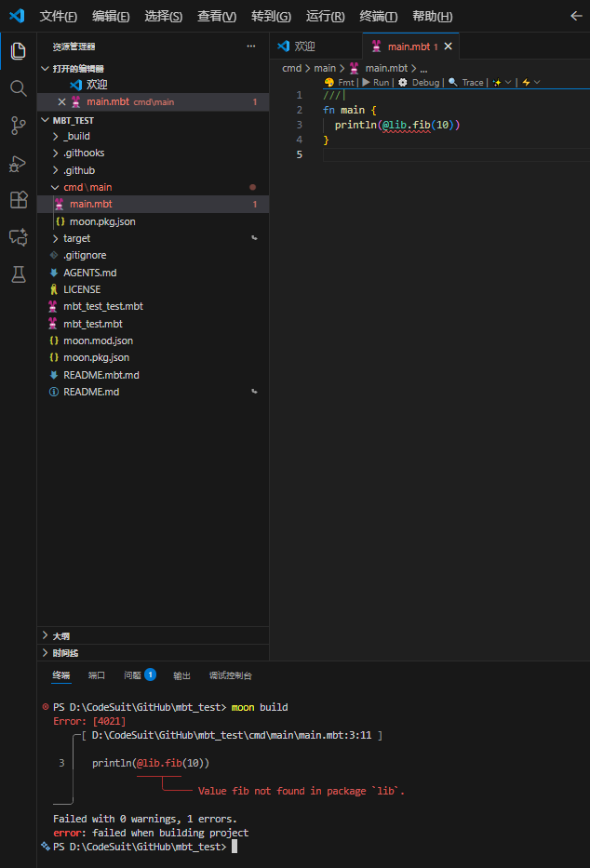This screenshot has height=868, width=590.
Task: Open the Extensions view
Action: 18,200
